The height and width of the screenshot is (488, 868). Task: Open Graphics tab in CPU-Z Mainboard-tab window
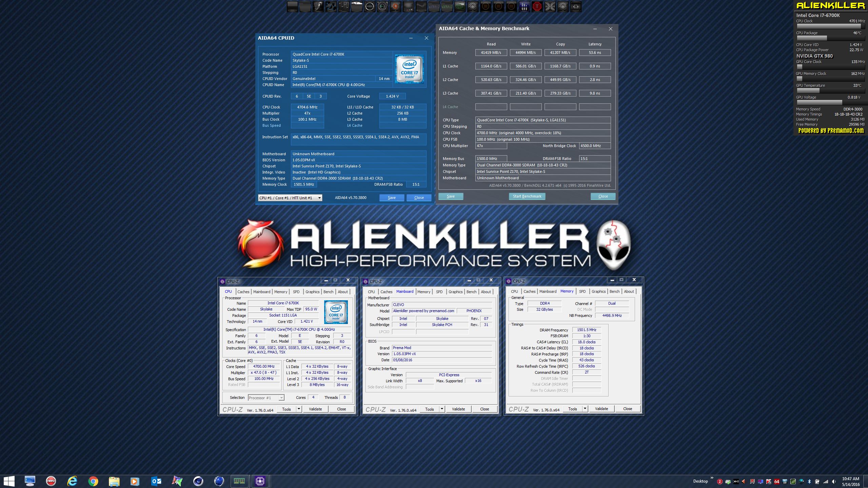(455, 292)
